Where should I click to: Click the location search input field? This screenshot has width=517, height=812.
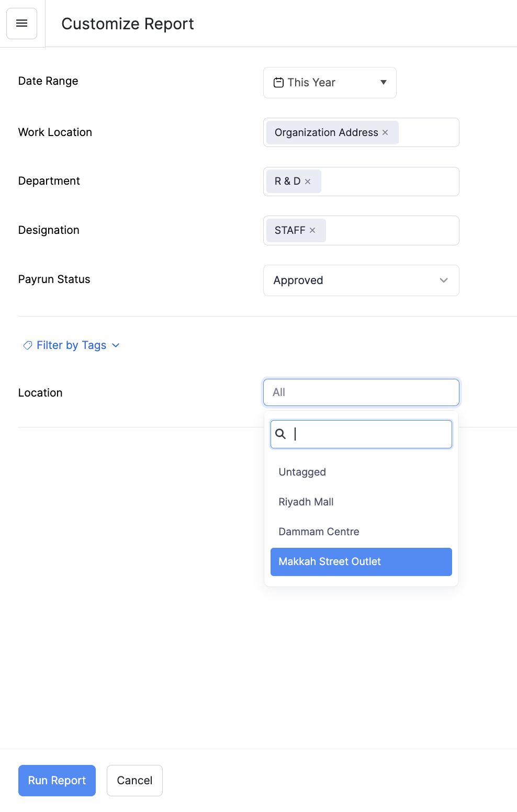tap(366, 434)
